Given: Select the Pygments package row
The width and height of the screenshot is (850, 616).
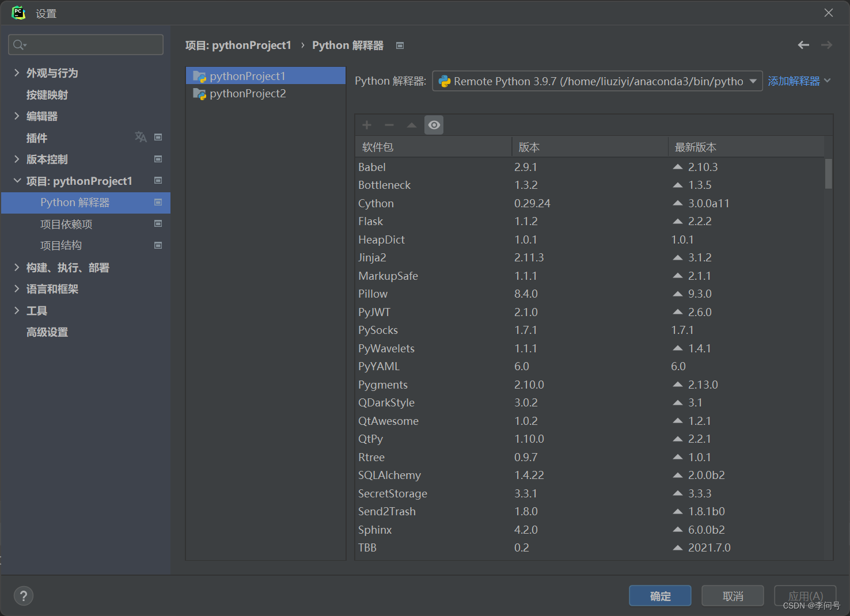Looking at the screenshot, I should 590,385.
